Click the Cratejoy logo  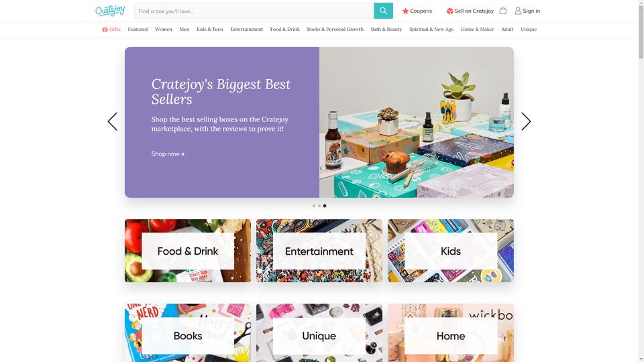point(110,11)
